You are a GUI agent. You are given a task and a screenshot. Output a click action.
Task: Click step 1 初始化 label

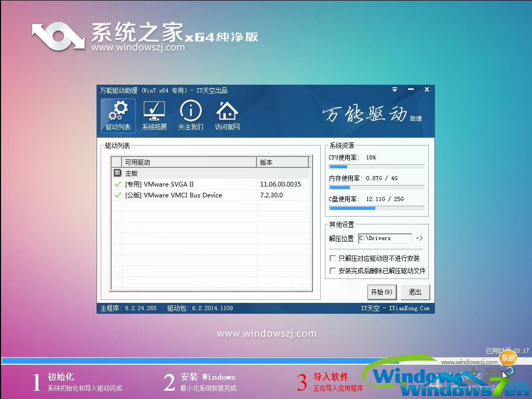tap(61, 377)
